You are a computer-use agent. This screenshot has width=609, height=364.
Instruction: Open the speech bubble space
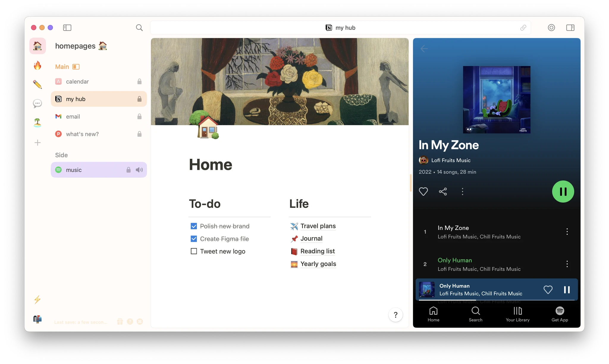coord(37,103)
